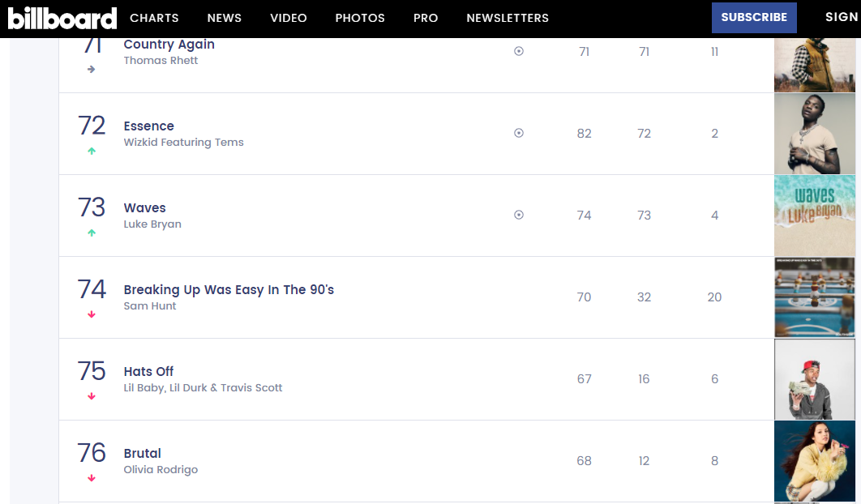This screenshot has height=504, width=861.
Task: Click the award icon beside Country Again
Action: click(519, 51)
